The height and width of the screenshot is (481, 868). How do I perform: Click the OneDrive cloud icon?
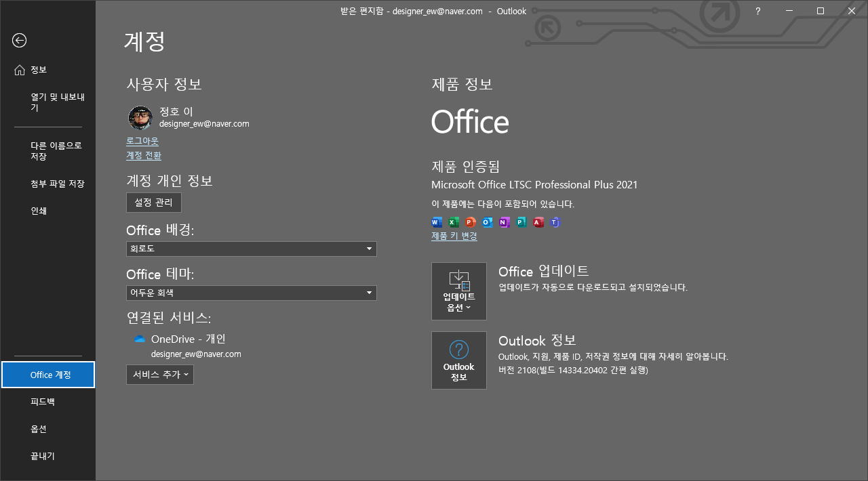pyautogui.click(x=140, y=339)
